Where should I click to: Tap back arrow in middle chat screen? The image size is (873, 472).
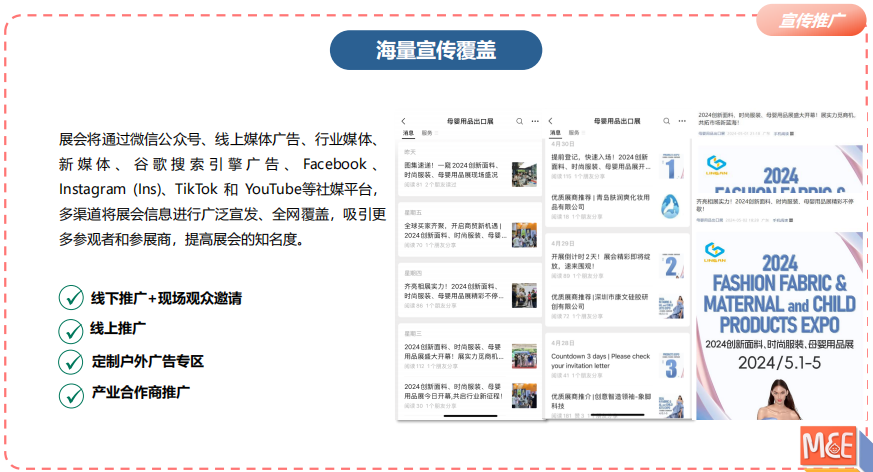coord(551,121)
